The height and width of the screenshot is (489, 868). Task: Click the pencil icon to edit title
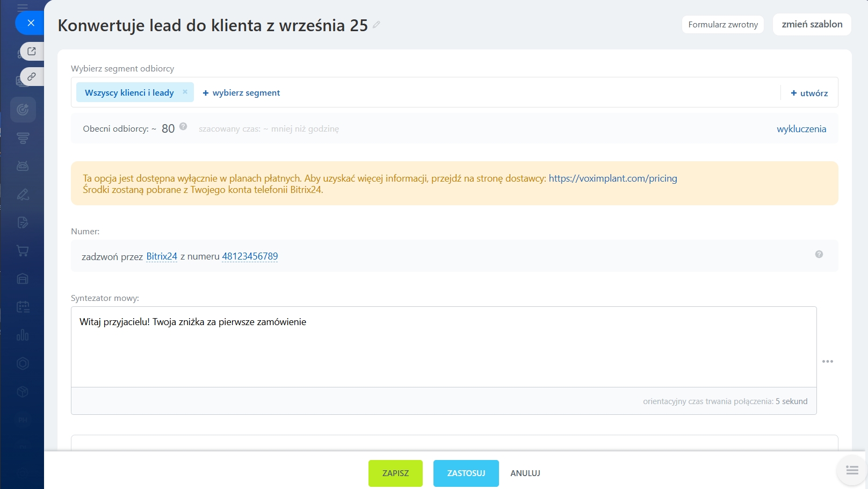coord(377,25)
